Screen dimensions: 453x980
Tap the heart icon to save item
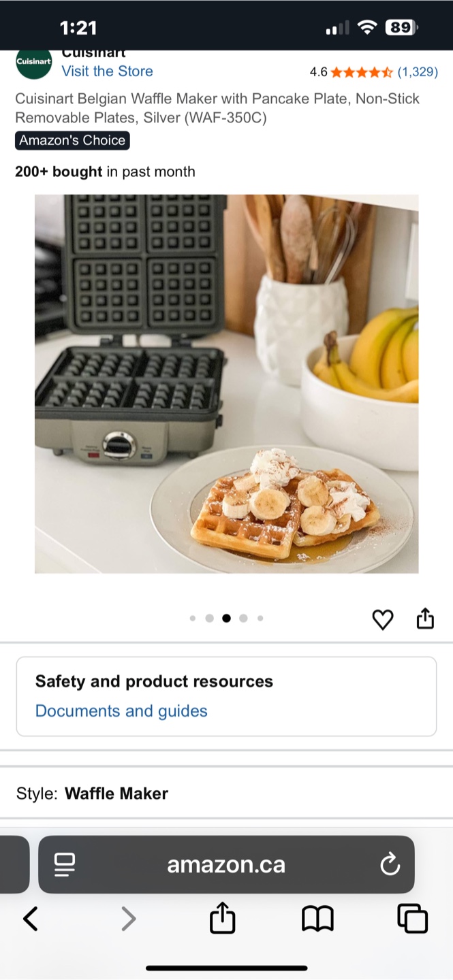(x=383, y=619)
